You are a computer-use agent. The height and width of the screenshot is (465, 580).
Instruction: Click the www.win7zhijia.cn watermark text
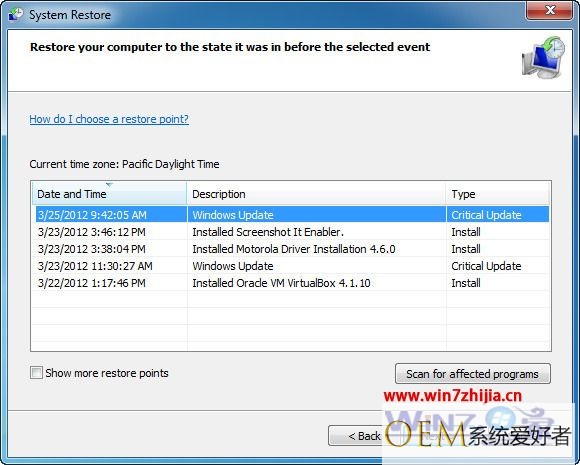click(453, 396)
